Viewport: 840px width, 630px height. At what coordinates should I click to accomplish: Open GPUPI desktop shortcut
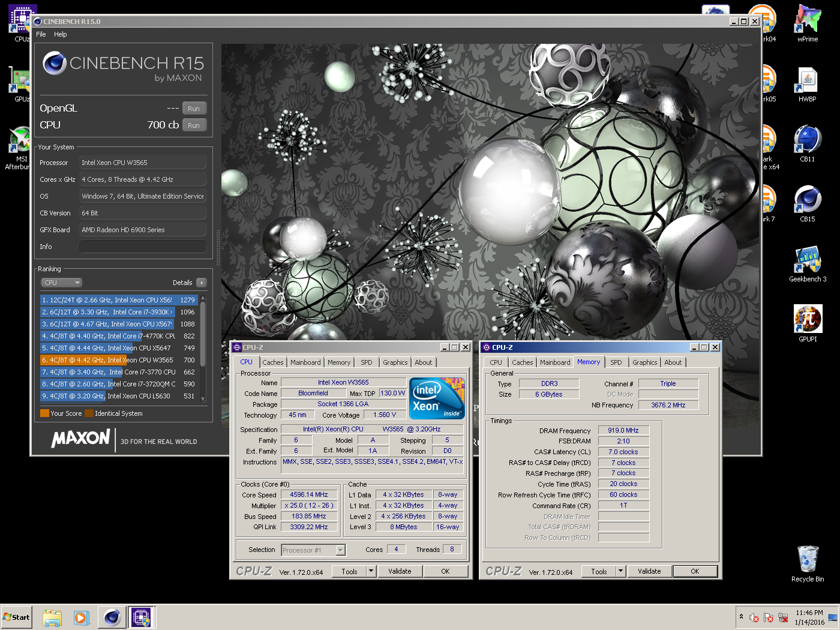pos(808,324)
